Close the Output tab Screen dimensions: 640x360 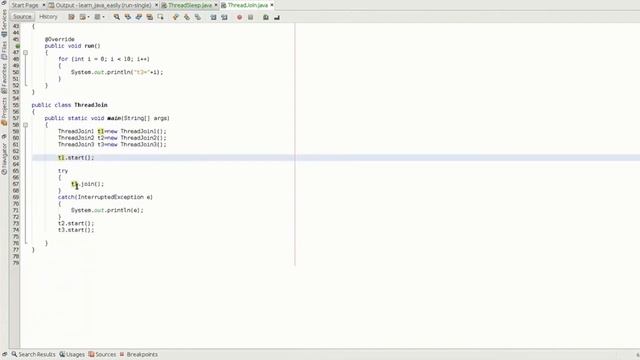[156, 5]
